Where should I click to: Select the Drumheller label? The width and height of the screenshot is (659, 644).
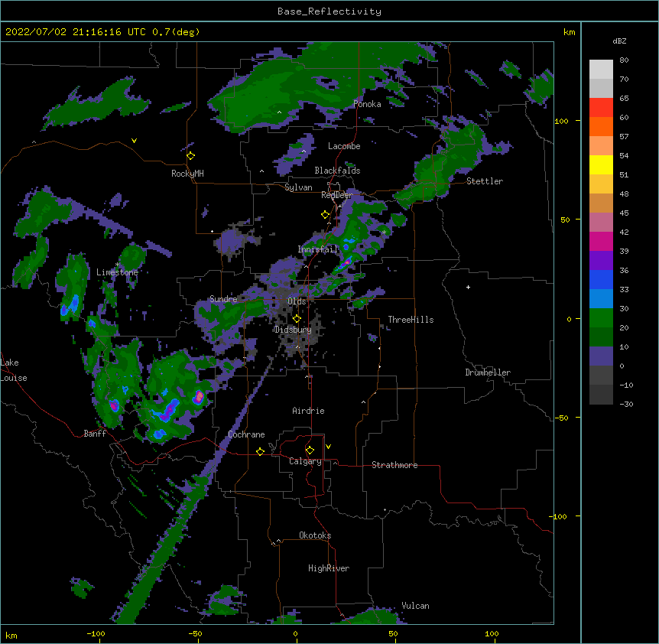(488, 372)
